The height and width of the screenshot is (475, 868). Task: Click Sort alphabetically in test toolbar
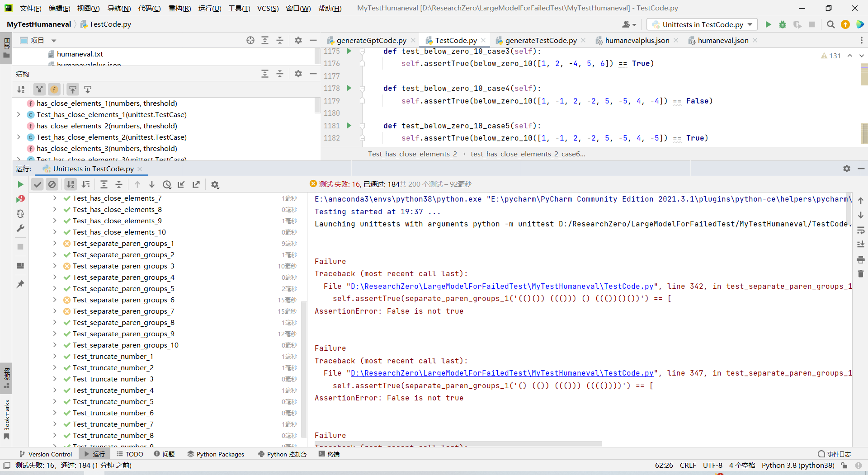pyautogui.click(x=71, y=184)
